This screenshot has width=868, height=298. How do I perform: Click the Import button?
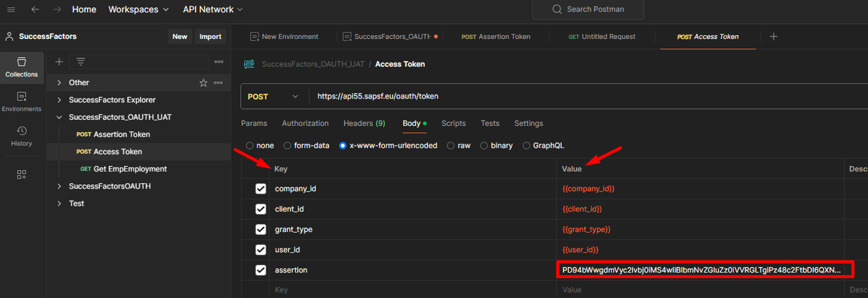point(211,36)
